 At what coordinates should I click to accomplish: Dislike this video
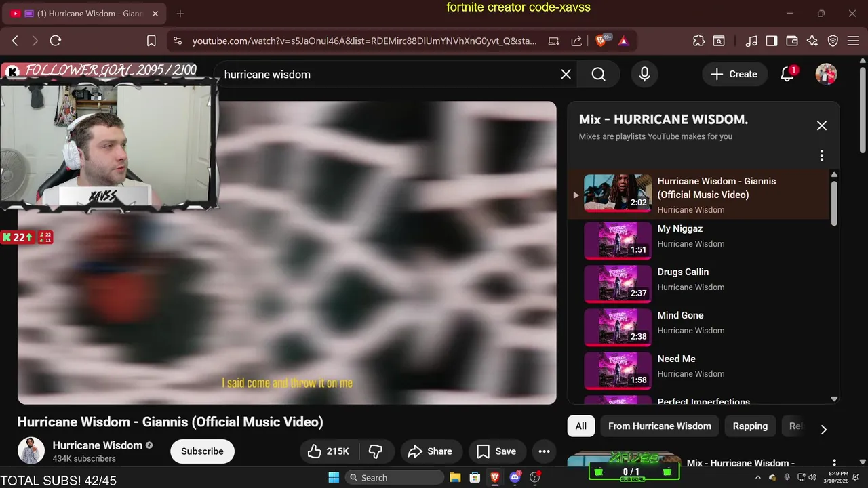tap(376, 451)
